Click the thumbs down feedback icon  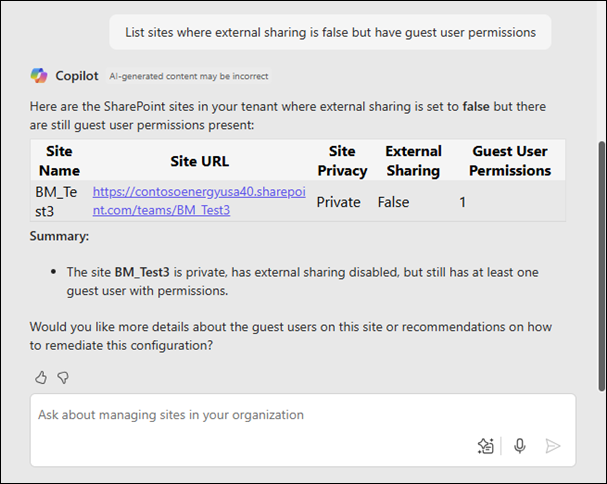63,377
